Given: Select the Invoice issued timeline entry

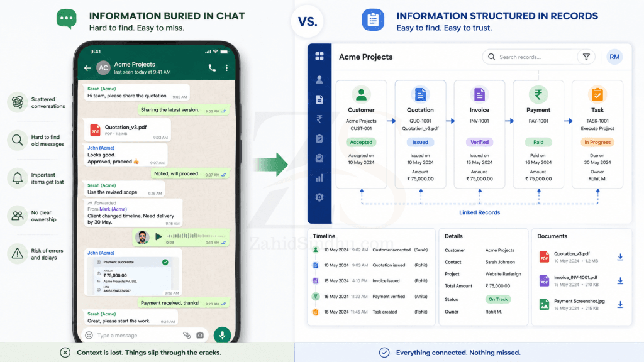Looking at the screenshot, I should pos(371,281).
